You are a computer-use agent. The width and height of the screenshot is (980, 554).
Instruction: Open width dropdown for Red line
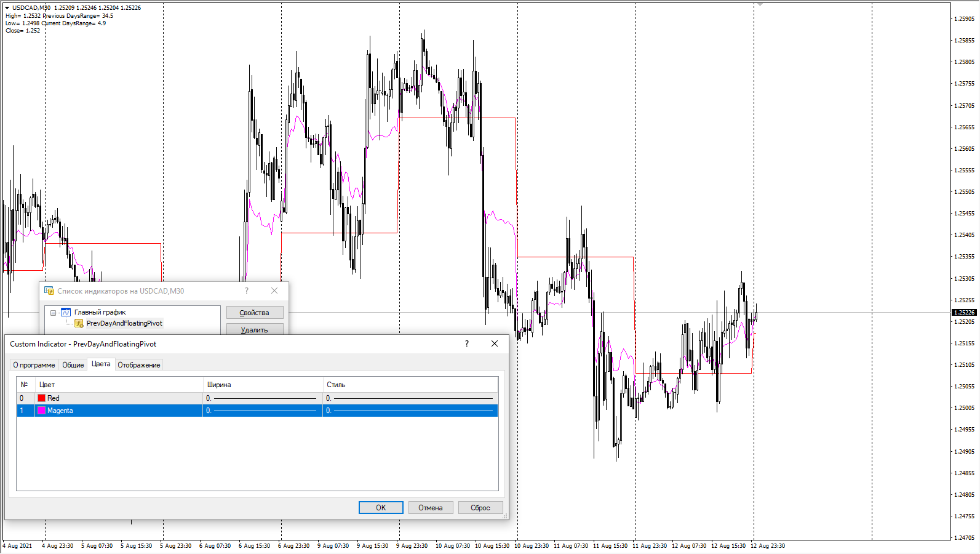[x=262, y=398]
